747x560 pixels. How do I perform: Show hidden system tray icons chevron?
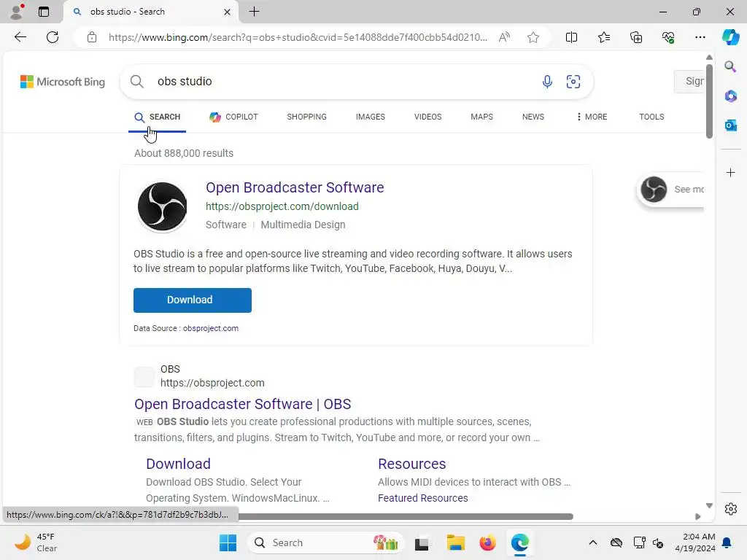click(x=592, y=542)
